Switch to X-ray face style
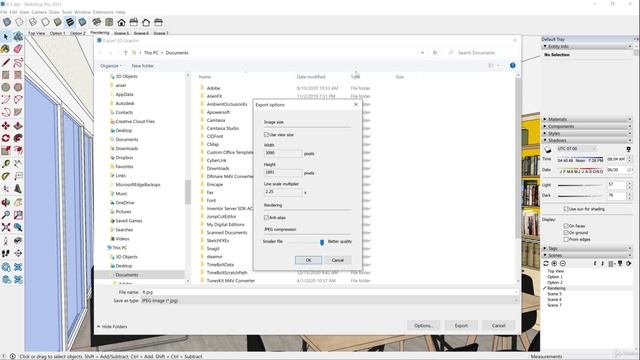Screen dimensions: 640x360 7,22
